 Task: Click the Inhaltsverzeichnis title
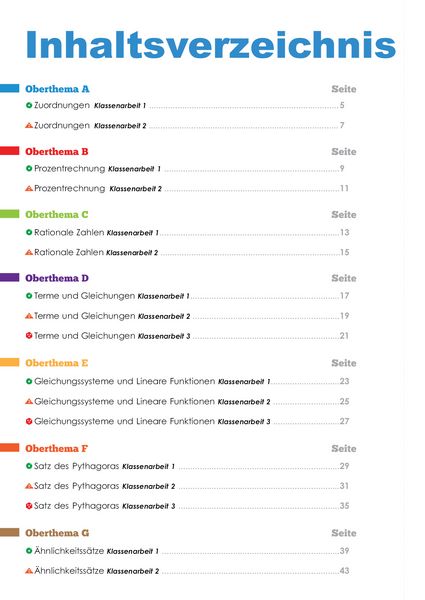coord(210,45)
